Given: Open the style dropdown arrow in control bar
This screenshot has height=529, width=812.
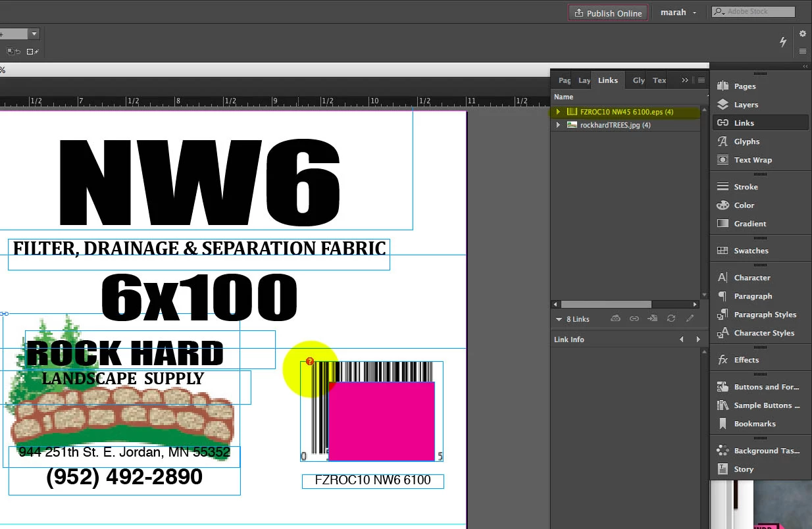Looking at the screenshot, I should [34, 34].
